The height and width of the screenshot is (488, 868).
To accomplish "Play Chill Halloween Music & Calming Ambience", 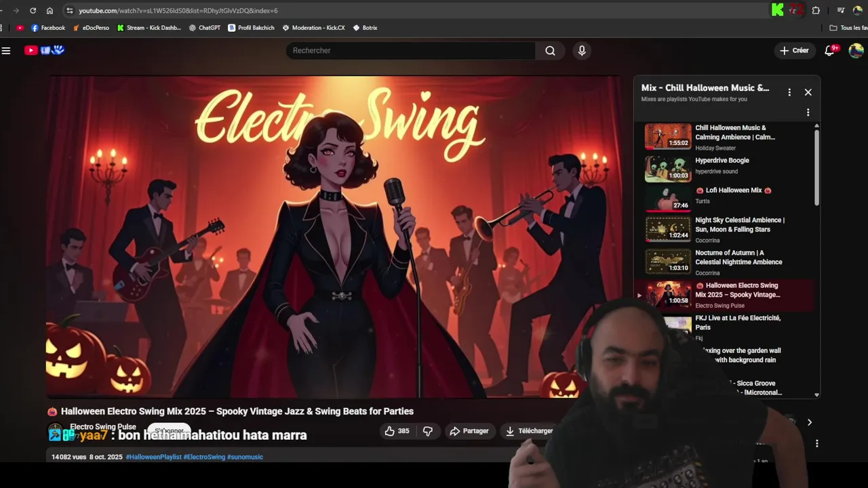I will 726,137.
